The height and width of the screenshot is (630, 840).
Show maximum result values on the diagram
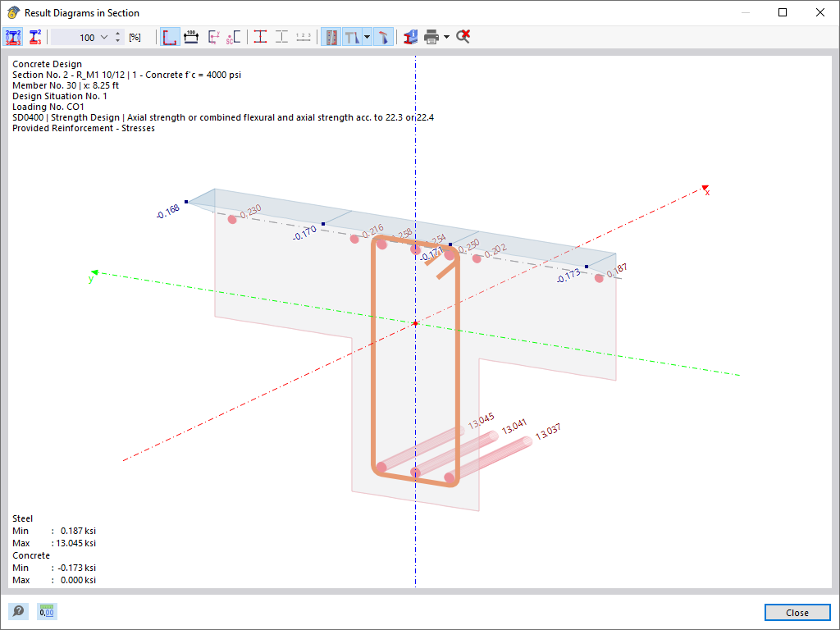(x=259, y=37)
